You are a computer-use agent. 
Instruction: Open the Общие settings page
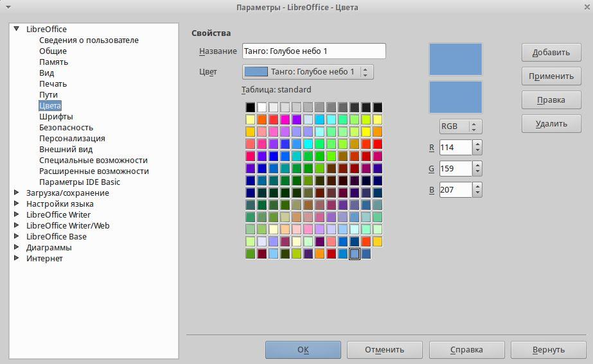click(x=53, y=51)
